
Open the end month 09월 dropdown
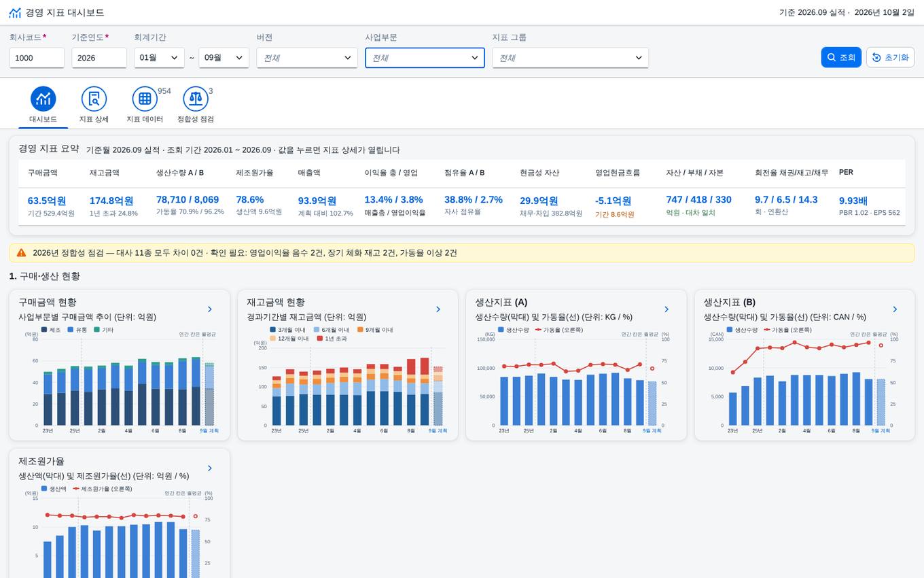pos(224,58)
